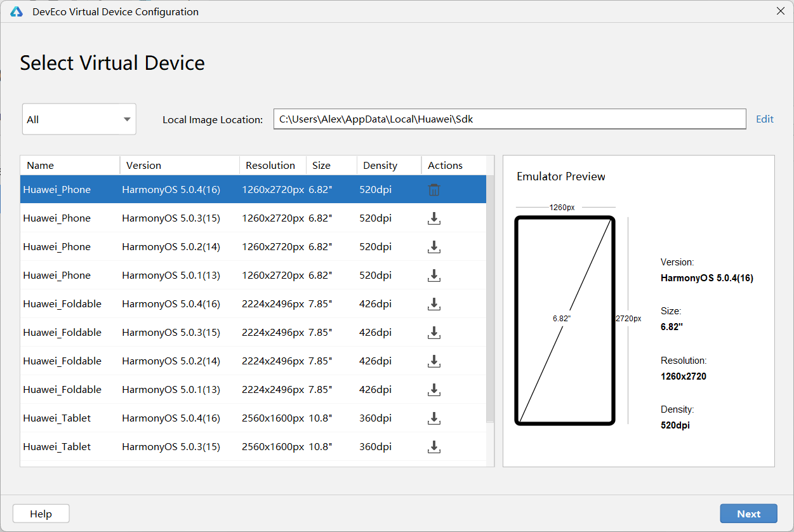This screenshot has width=794, height=532.
Task: Click the Local Image Location path field
Action: (x=509, y=119)
